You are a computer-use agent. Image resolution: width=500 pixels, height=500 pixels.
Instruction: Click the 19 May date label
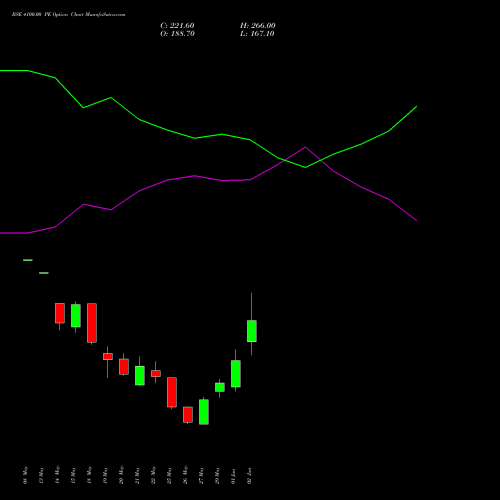click(106, 475)
